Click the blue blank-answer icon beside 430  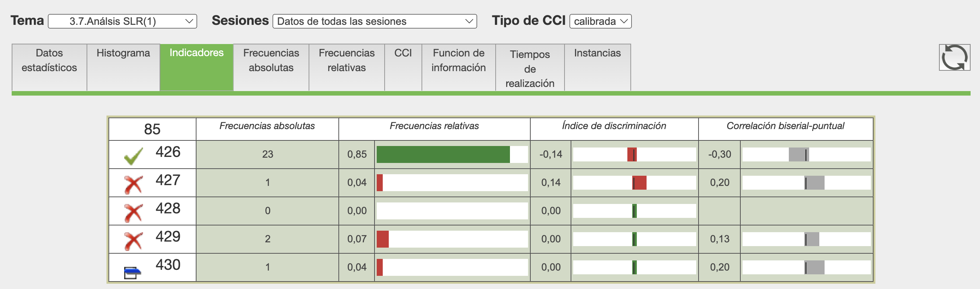point(132,272)
